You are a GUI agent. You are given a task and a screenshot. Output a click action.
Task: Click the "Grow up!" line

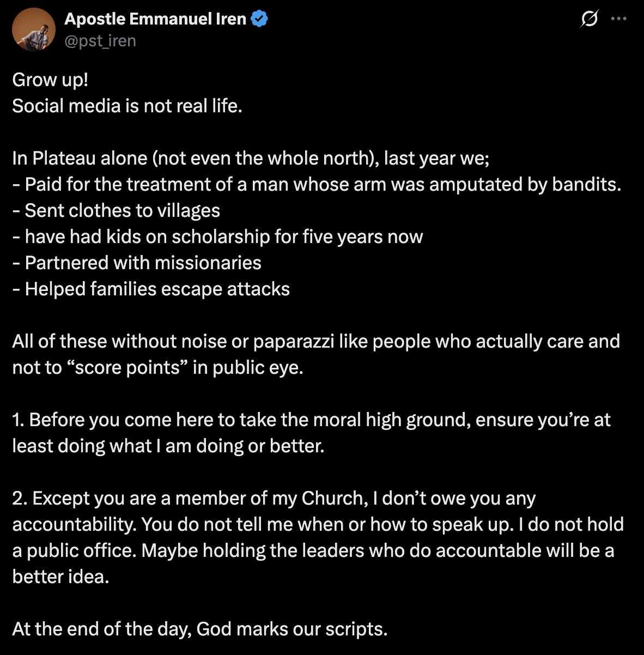coord(50,80)
